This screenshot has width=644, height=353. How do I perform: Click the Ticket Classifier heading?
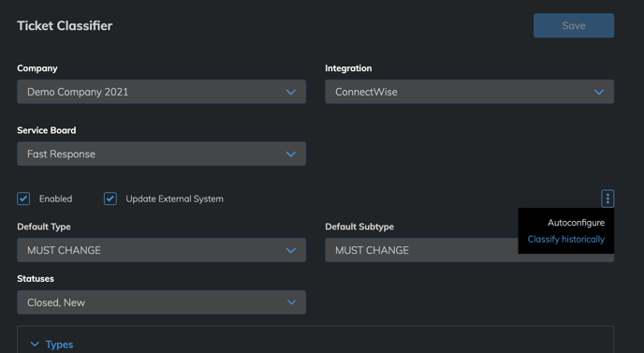pos(65,25)
